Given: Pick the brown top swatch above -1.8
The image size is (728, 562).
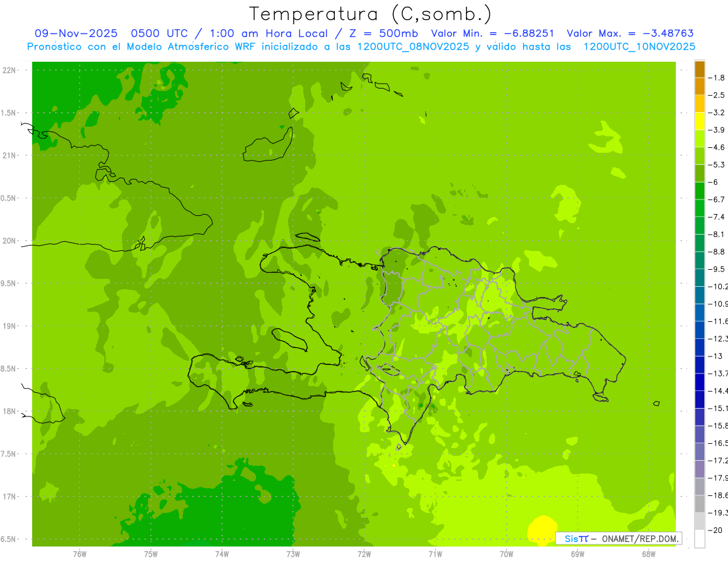Looking at the screenshot, I should click(x=699, y=69).
